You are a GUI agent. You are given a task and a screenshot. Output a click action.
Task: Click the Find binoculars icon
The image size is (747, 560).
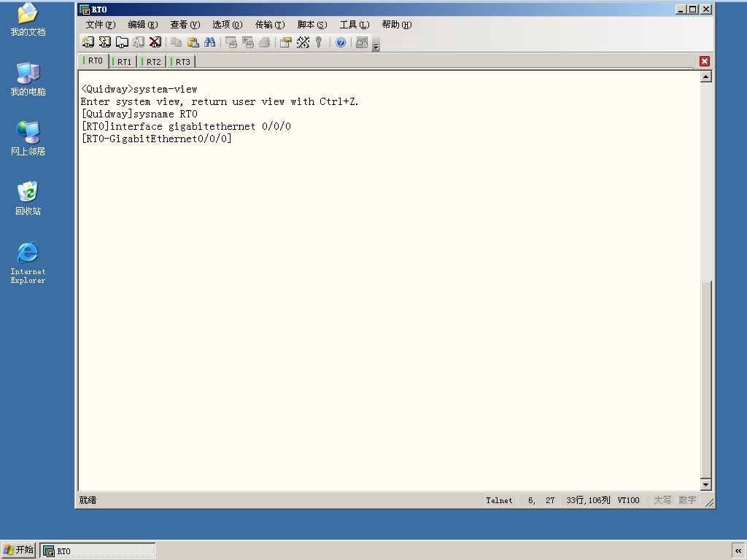click(210, 42)
